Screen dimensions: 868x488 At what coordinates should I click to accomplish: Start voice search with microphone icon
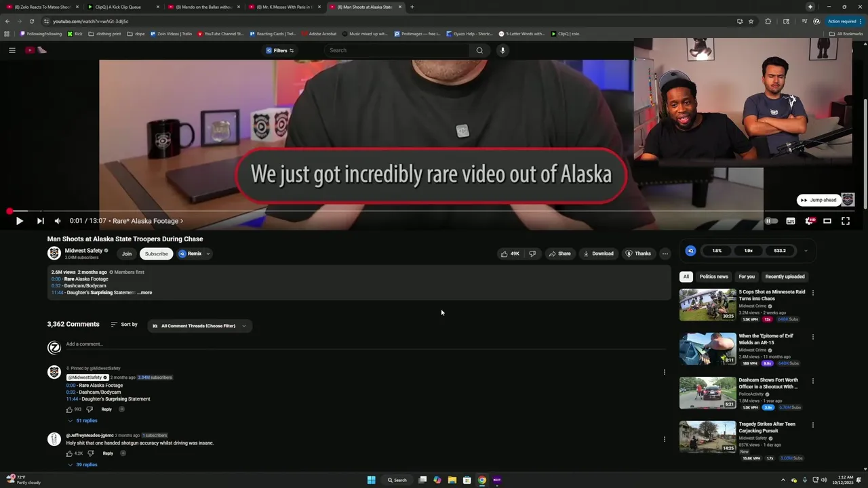(x=502, y=50)
